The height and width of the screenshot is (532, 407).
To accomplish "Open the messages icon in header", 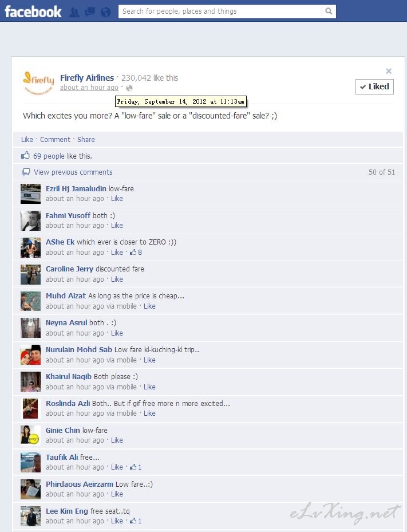I will [x=90, y=12].
